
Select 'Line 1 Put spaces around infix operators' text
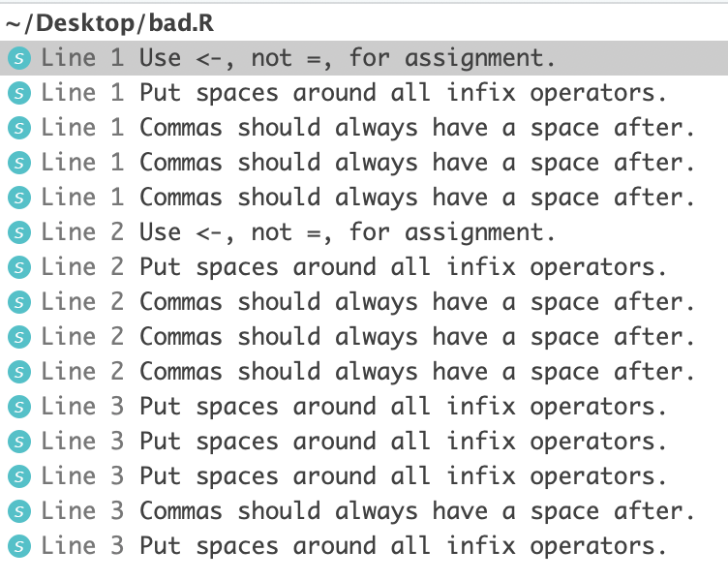tap(353, 93)
